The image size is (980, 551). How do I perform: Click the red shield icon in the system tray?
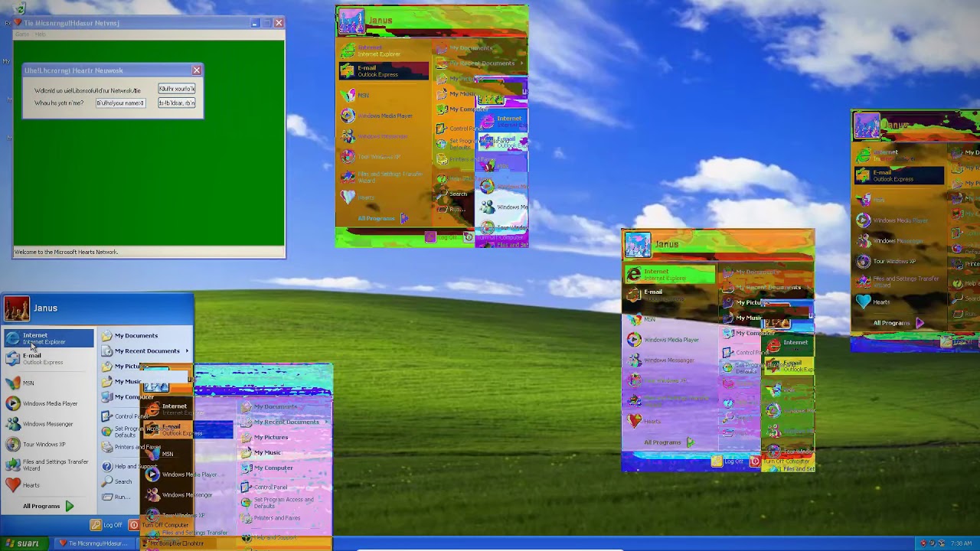[x=923, y=543]
